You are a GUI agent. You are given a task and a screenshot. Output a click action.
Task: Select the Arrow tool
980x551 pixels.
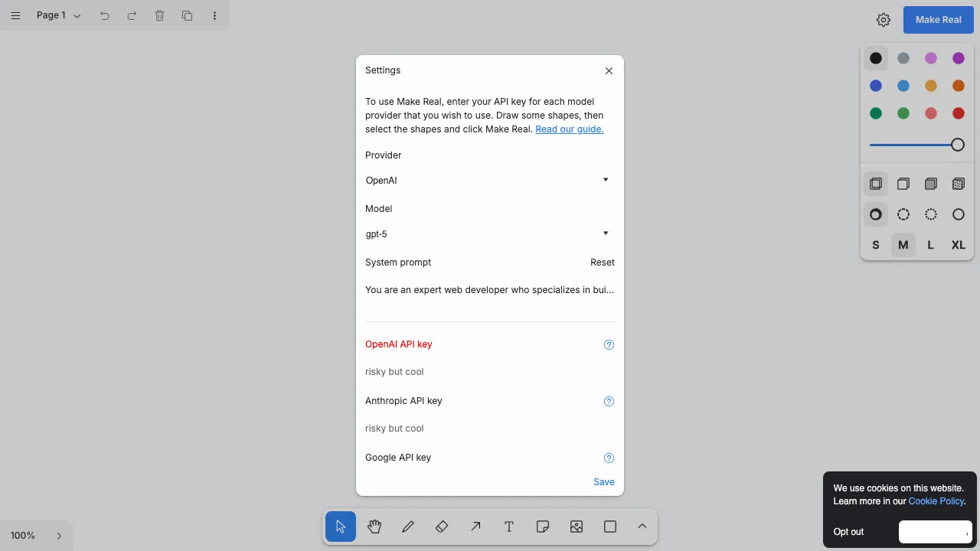pos(475,527)
